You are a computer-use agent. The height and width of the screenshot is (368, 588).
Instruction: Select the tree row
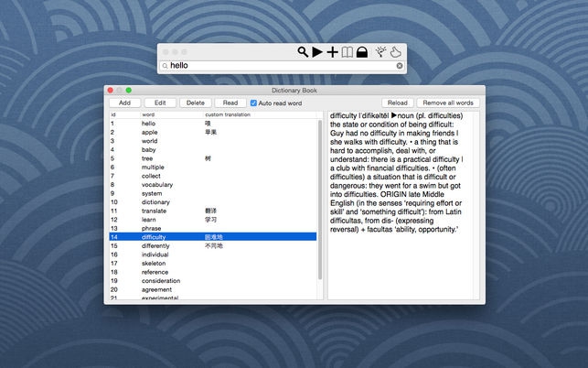(x=213, y=158)
